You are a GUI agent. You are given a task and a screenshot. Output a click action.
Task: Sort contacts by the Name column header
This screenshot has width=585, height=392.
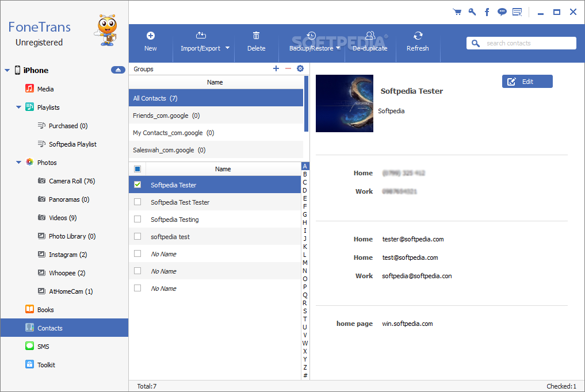click(x=223, y=169)
